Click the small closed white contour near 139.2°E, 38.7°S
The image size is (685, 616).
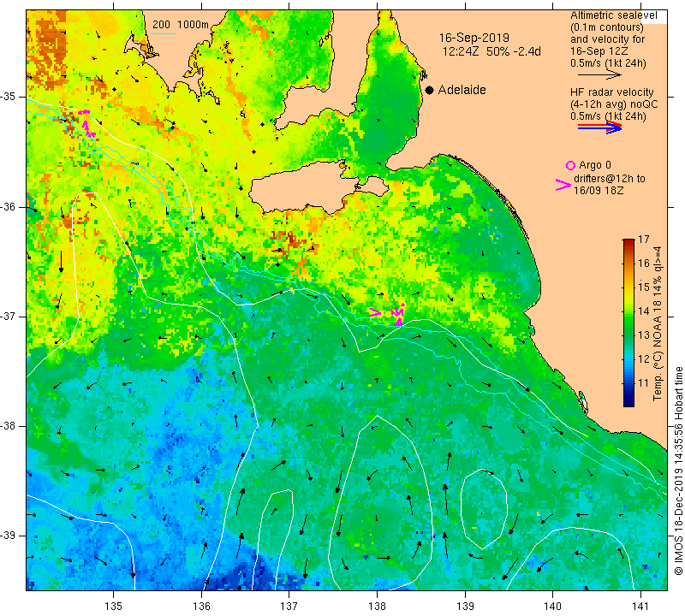point(484,508)
